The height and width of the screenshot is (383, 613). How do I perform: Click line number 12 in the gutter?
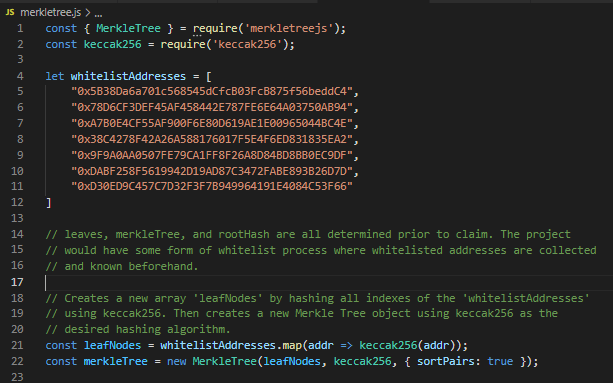point(17,202)
